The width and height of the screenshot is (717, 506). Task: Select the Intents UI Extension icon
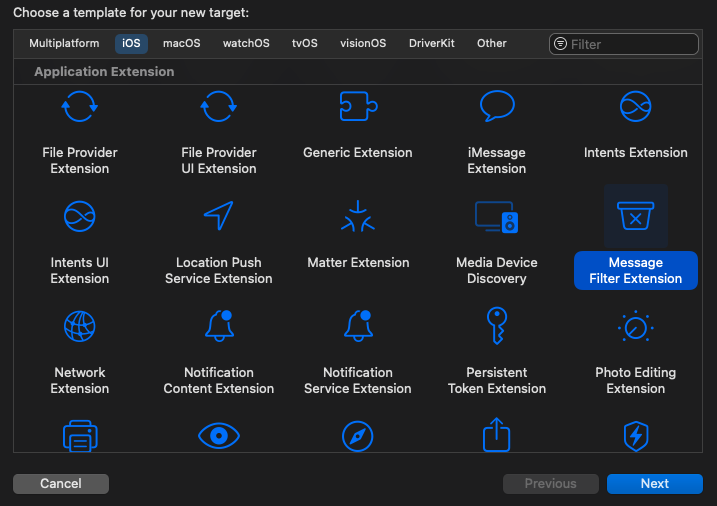click(80, 216)
